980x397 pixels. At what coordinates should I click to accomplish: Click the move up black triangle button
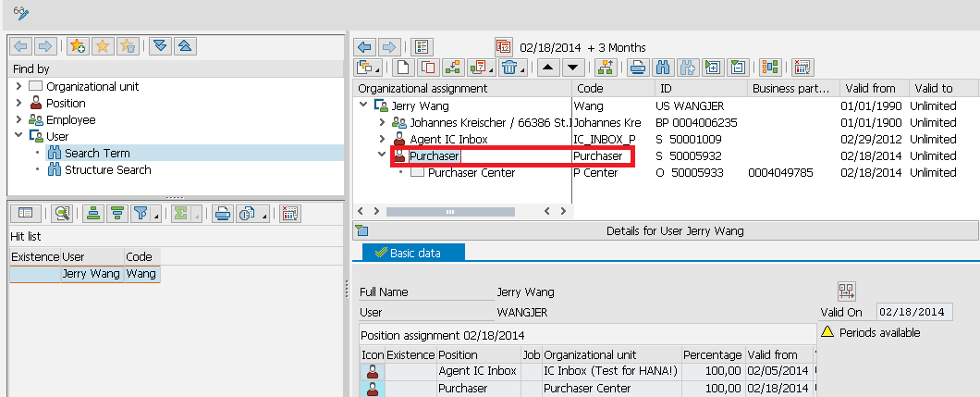point(548,67)
